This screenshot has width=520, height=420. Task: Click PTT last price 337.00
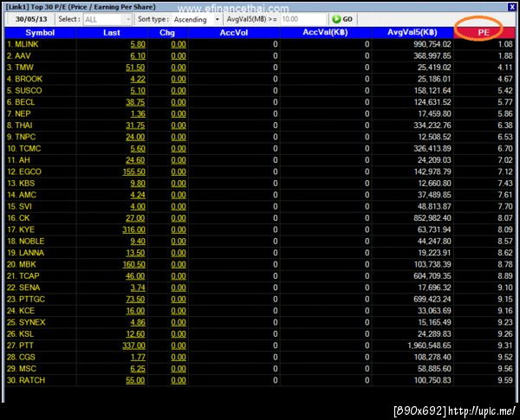134,346
